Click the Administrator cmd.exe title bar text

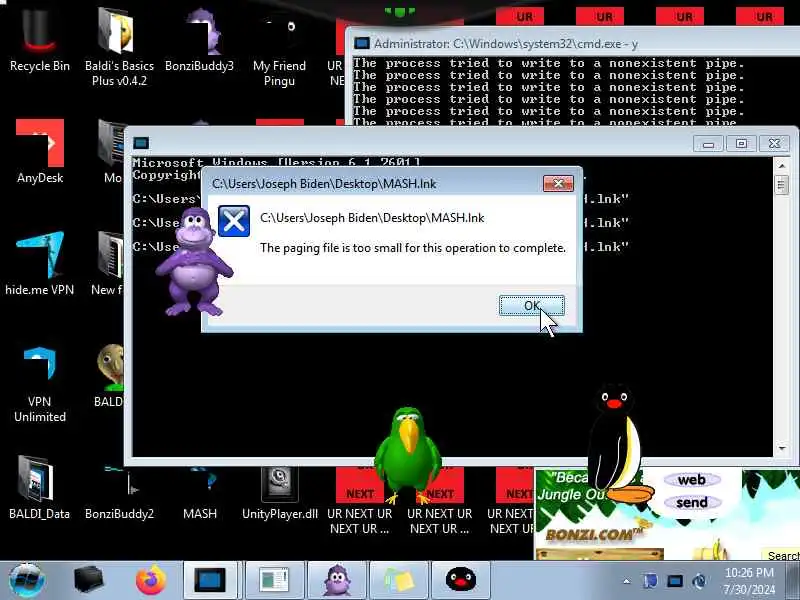(505, 44)
